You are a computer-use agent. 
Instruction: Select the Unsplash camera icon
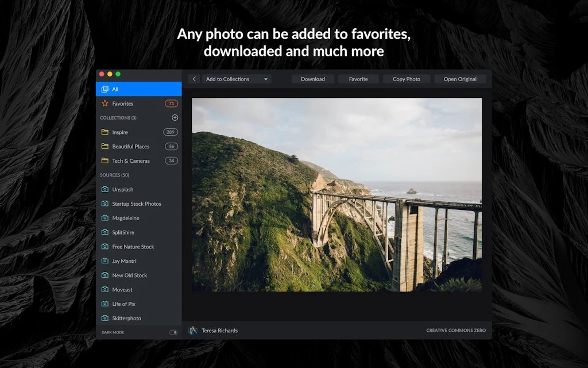[106, 189]
